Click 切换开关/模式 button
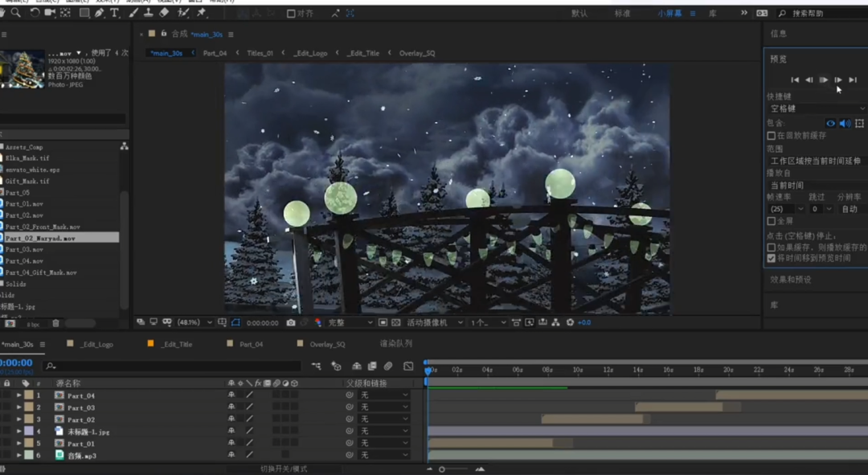868x475 pixels. pos(284,469)
